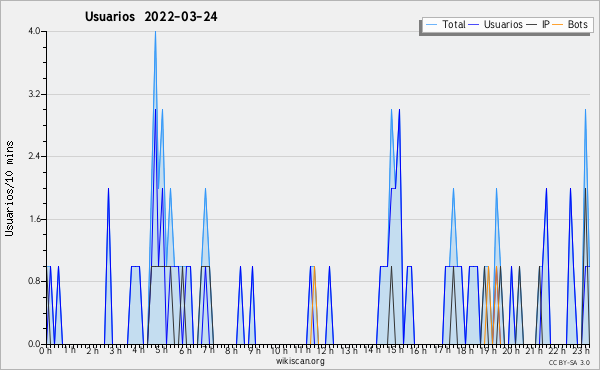Click the orange Bots spike near 12 h

314,268
